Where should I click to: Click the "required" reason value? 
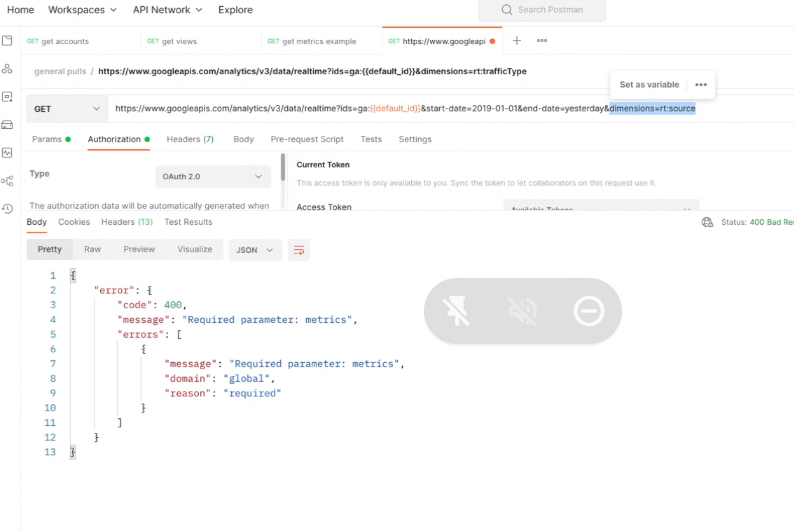pos(252,393)
